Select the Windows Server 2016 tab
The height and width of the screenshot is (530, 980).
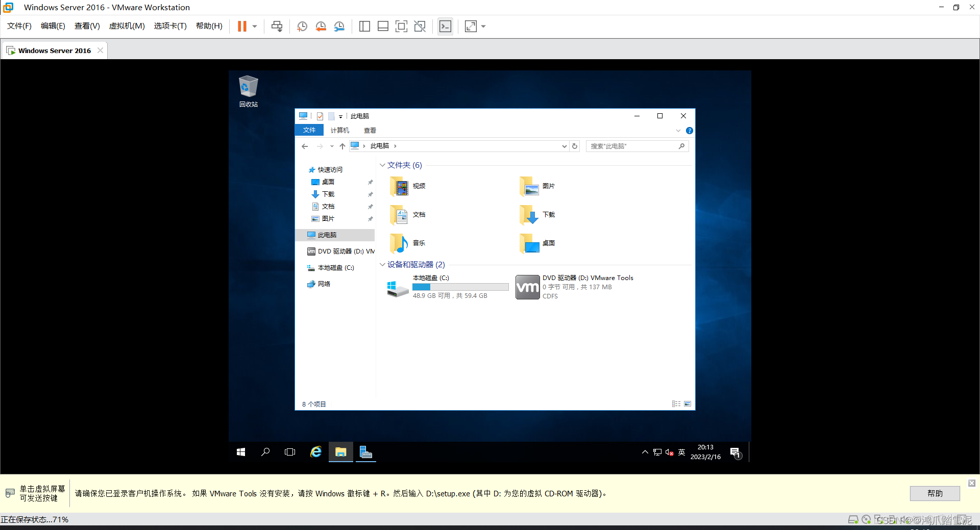pyautogui.click(x=55, y=51)
